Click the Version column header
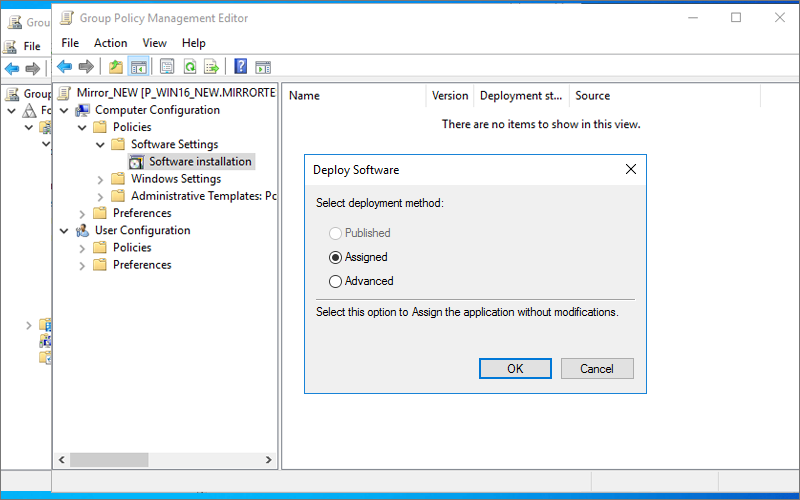The image size is (800, 500). 449,95
